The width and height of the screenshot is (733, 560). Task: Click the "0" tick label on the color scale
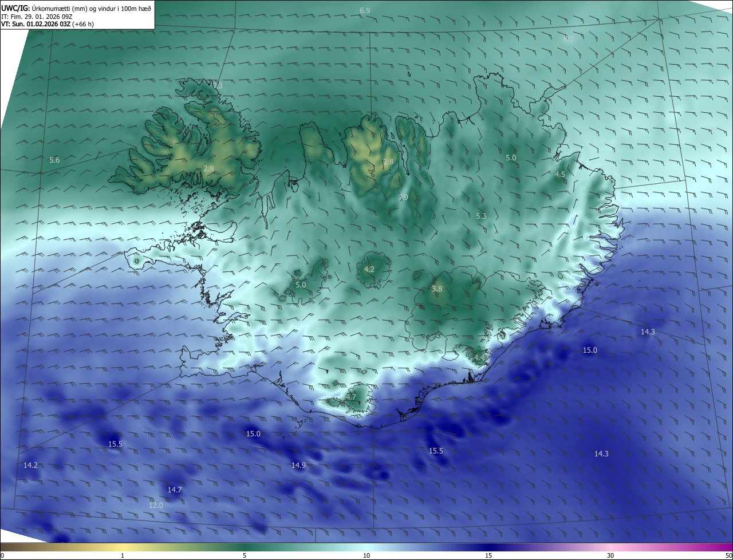3,555
